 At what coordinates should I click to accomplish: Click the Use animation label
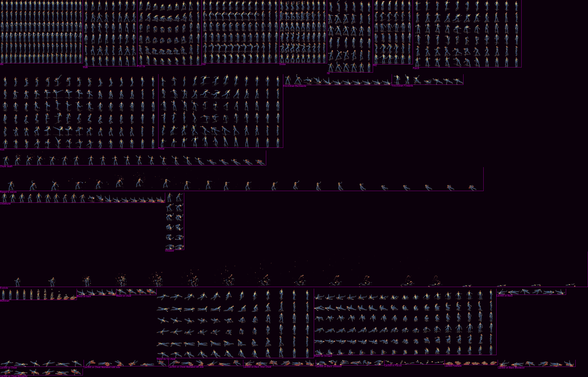pyautogui.click(x=204, y=64)
